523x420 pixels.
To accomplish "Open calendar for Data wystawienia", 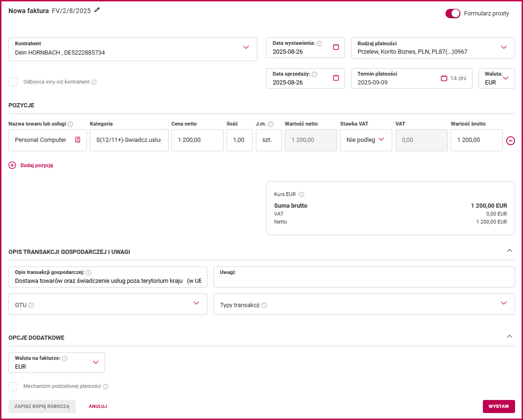I will click(336, 47).
